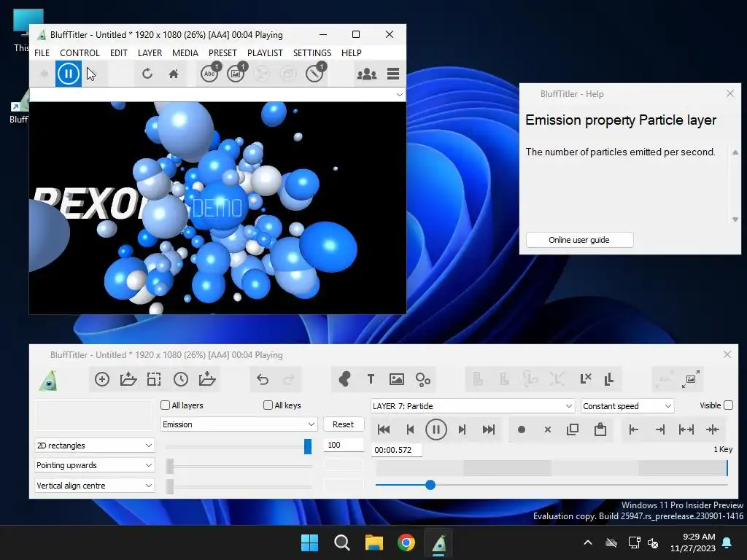
Task: Click the time field 00:00.572
Action: [x=396, y=450]
